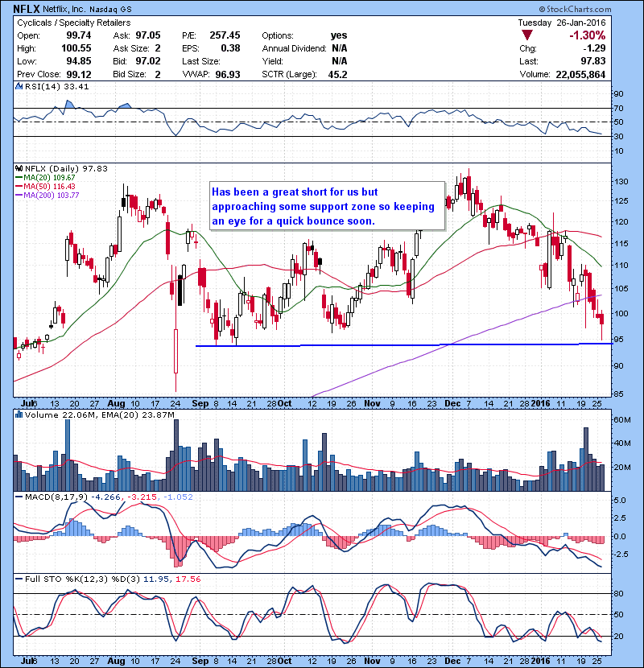Click the Nov label on price chart axis

point(372,403)
